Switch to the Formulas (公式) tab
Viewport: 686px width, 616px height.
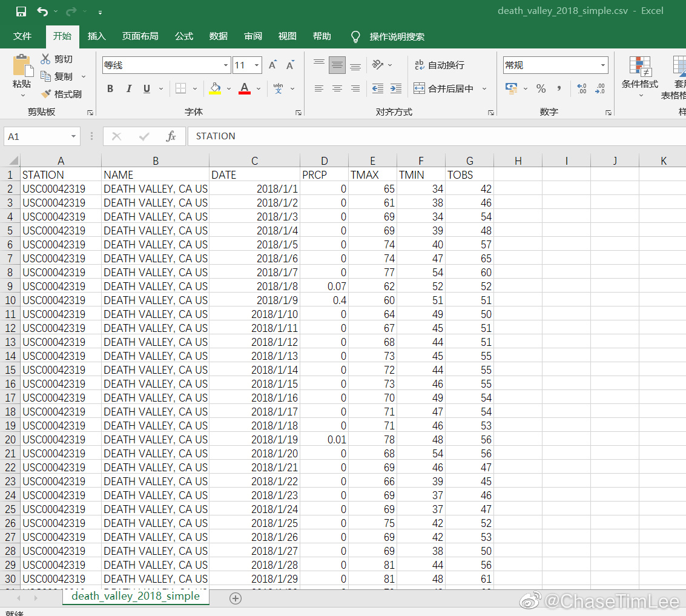[x=183, y=36]
